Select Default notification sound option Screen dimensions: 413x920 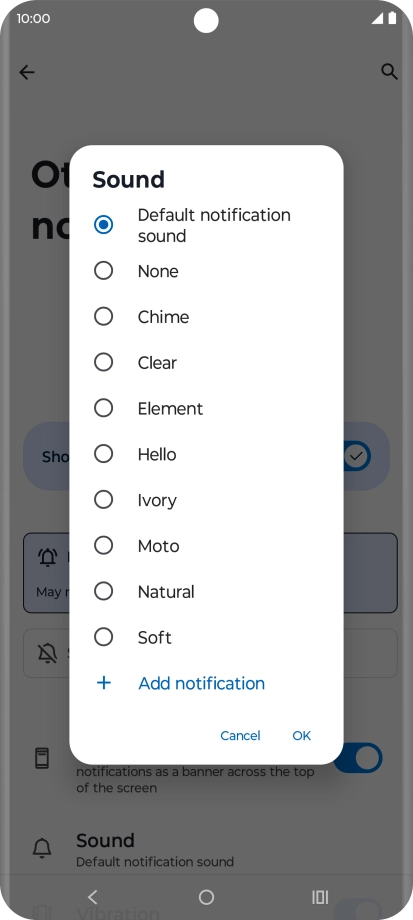coord(206,225)
